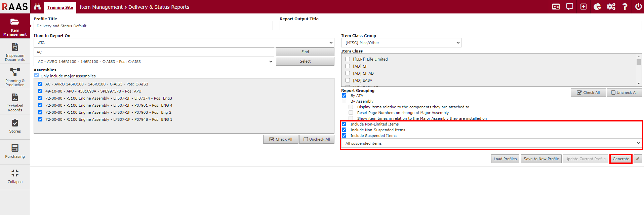
Task: Expand the ATA item-to-report-on dropdown
Action: [184, 43]
